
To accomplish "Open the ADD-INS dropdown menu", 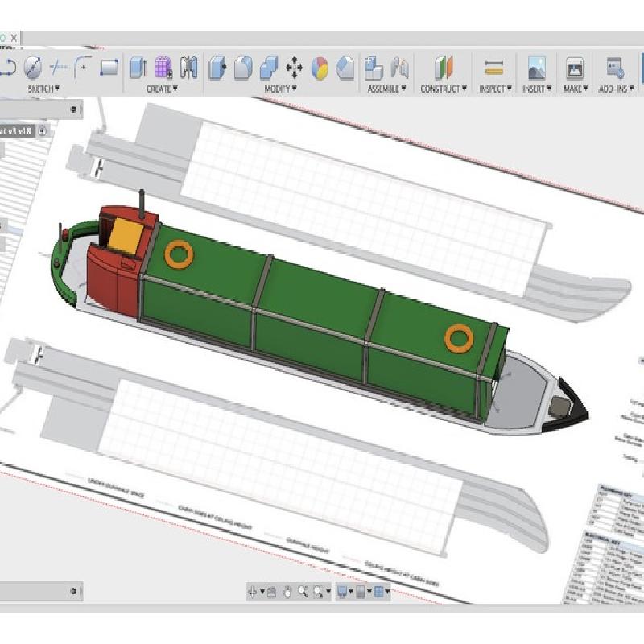I will pos(616,89).
